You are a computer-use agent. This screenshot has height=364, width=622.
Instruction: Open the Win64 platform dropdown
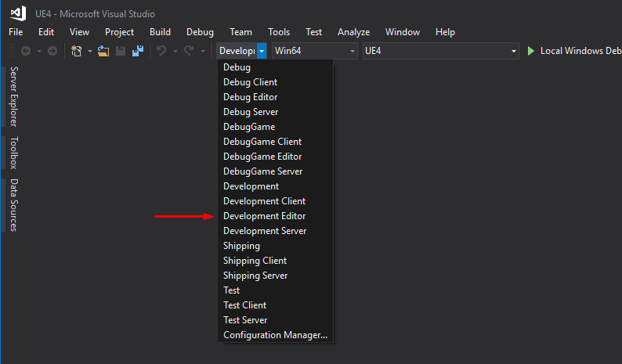pos(315,51)
